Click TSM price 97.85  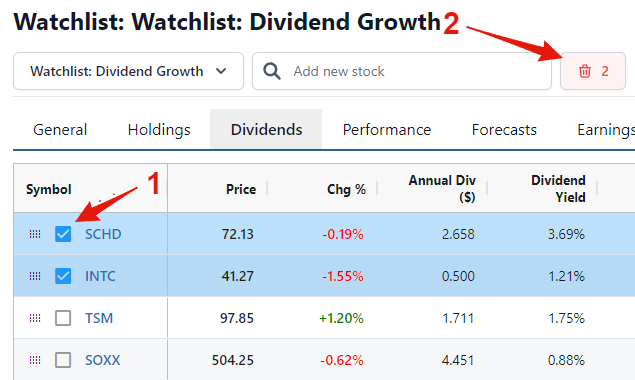237,318
